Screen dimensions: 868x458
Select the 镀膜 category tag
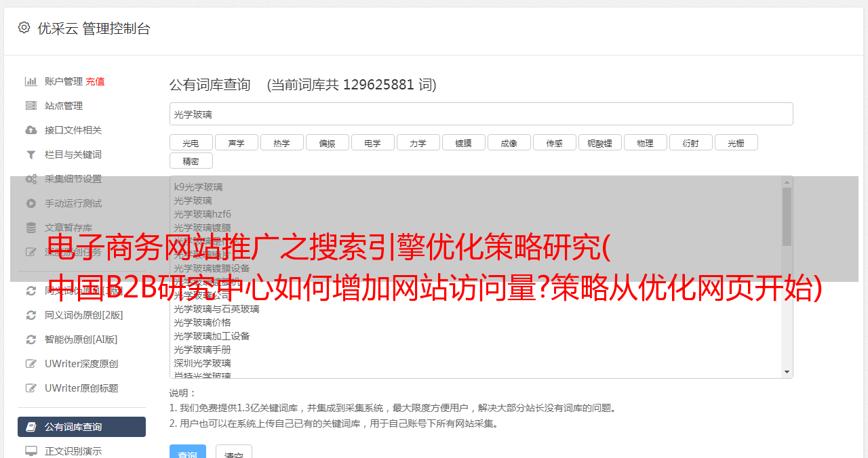[464, 142]
